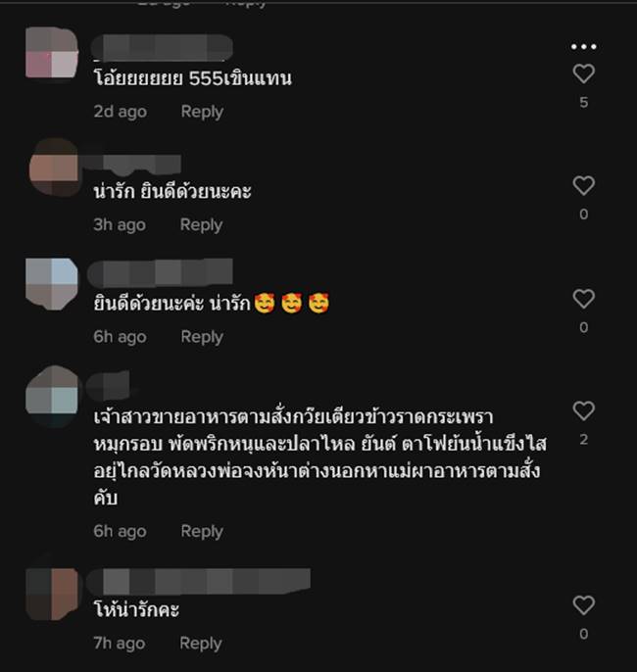Open the blurred username above the 2d comment
This screenshot has width=637, height=672.
click(x=162, y=47)
